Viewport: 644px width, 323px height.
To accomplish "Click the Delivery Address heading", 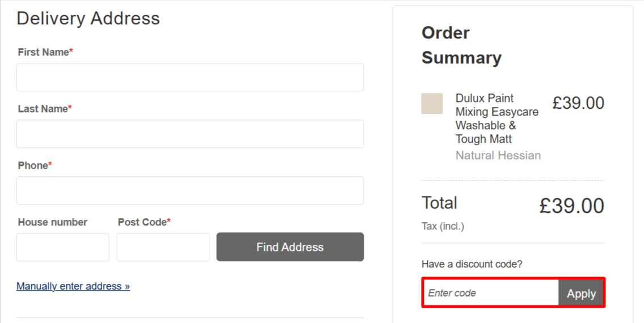I will coord(88,19).
